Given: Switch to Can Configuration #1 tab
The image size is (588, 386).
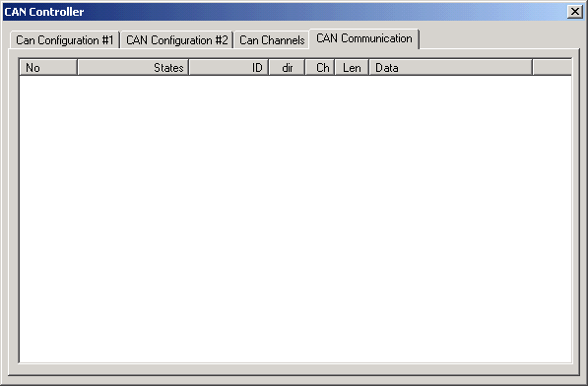Looking at the screenshot, I should [x=65, y=40].
